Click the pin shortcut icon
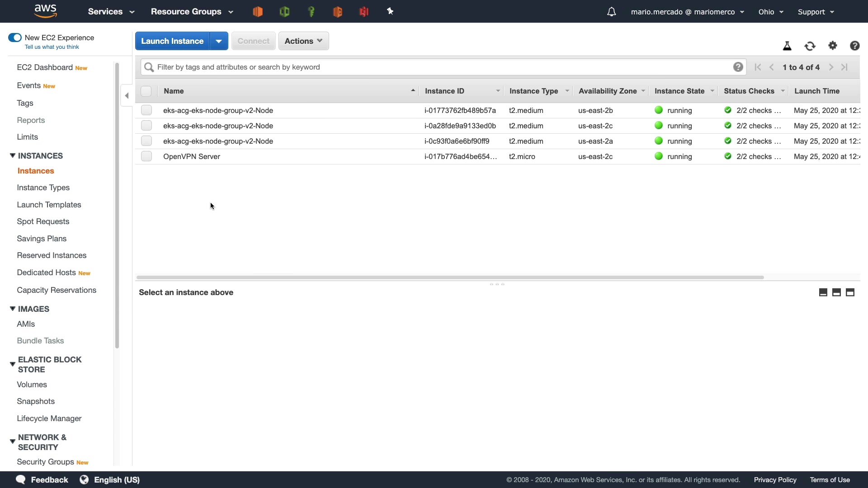 tap(390, 12)
